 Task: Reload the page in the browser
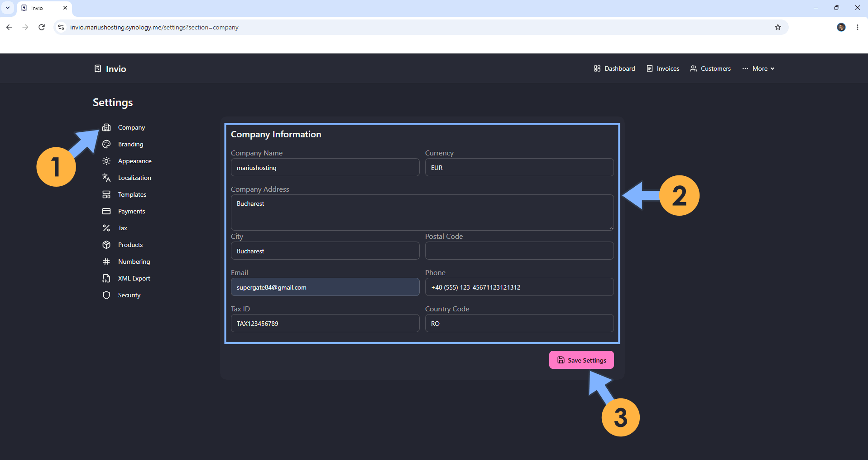click(x=42, y=27)
